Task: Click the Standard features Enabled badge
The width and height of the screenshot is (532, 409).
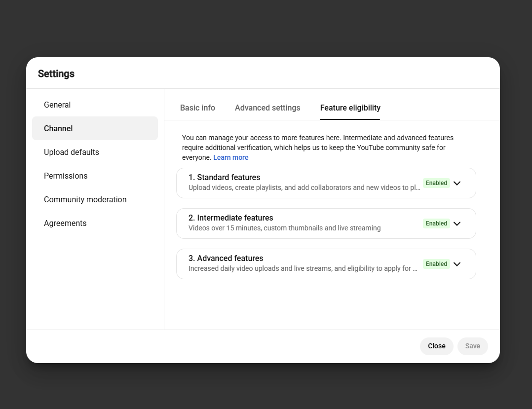Action: pyautogui.click(x=436, y=183)
